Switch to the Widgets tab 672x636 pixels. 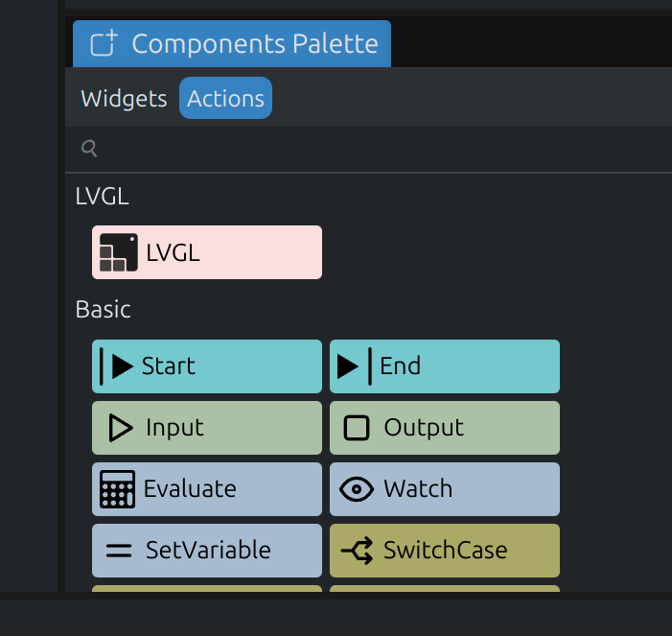124,98
